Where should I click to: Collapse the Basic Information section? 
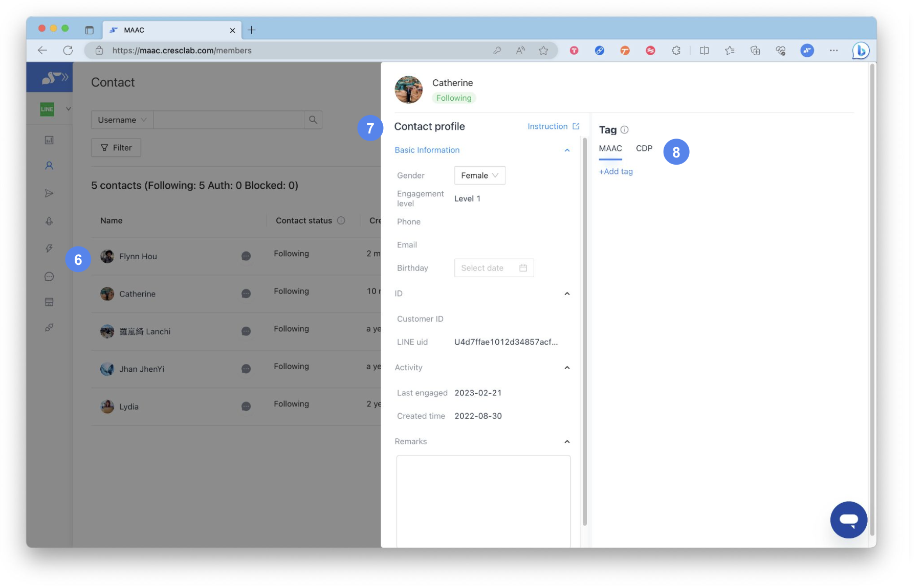click(x=567, y=150)
